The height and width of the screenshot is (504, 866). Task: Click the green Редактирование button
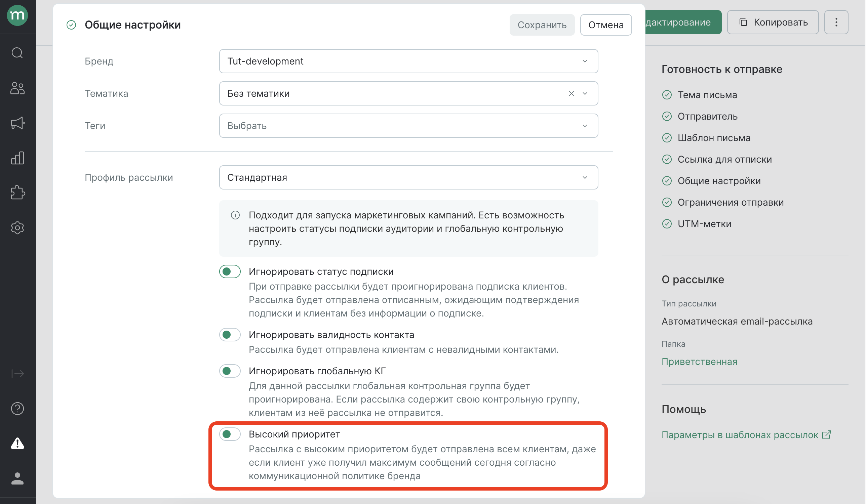(684, 22)
